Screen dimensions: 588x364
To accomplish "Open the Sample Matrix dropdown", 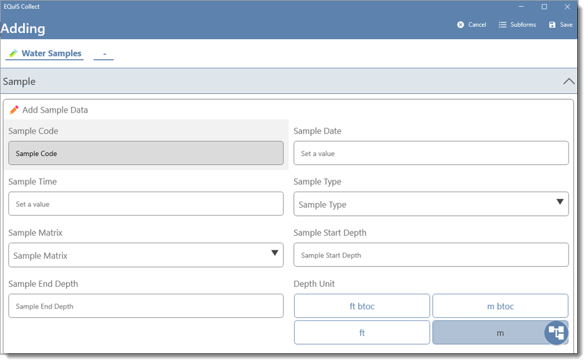I will (146, 255).
